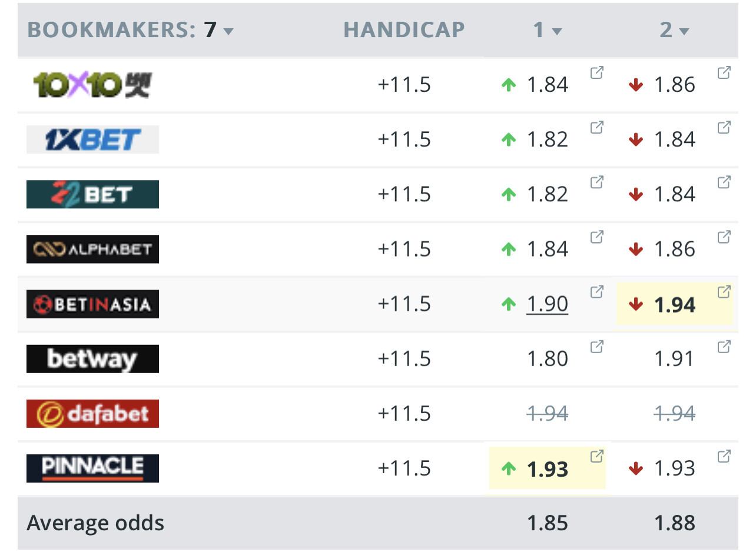The width and height of the screenshot is (756, 555).
Task: Open the Pinnacle bookmaker logo
Action: [92, 468]
